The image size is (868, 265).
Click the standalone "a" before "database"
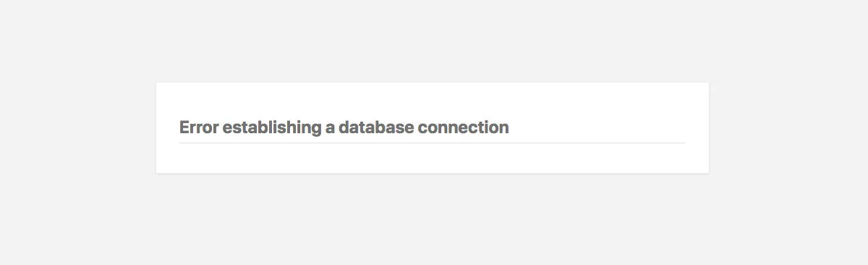point(330,129)
